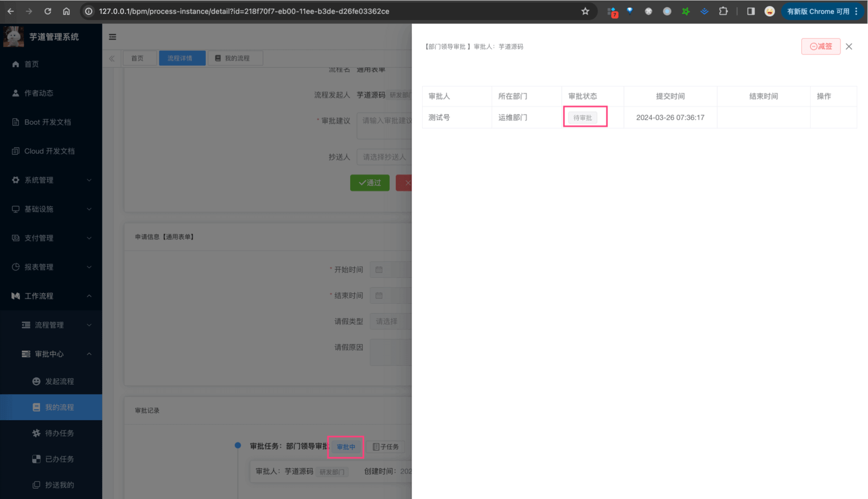Open 已办任务 from the approval center

59,459
